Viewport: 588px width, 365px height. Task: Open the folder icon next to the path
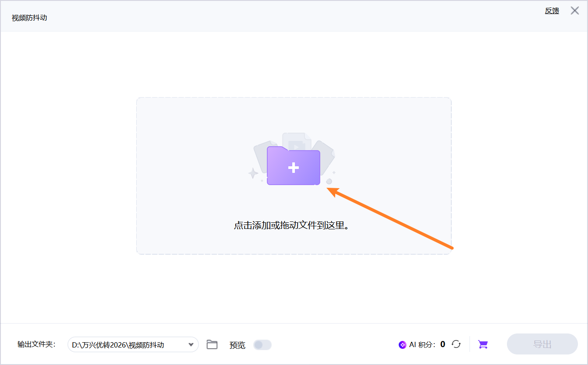212,344
